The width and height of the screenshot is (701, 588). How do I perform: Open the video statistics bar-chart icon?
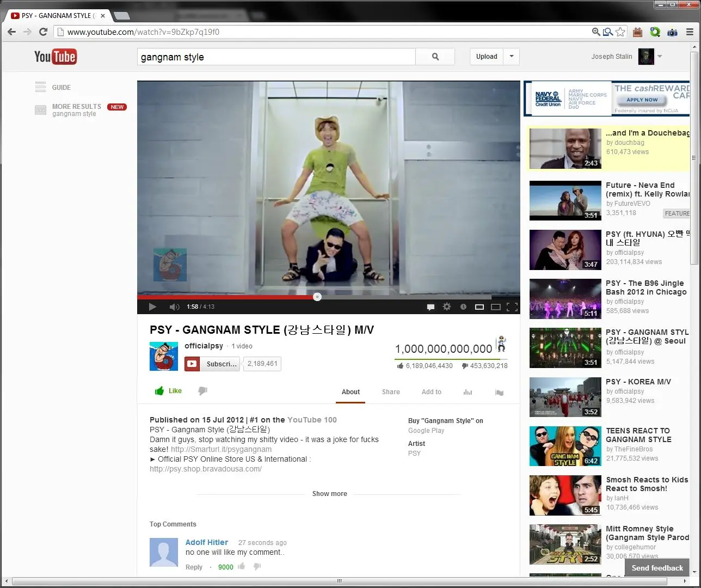[x=468, y=392]
